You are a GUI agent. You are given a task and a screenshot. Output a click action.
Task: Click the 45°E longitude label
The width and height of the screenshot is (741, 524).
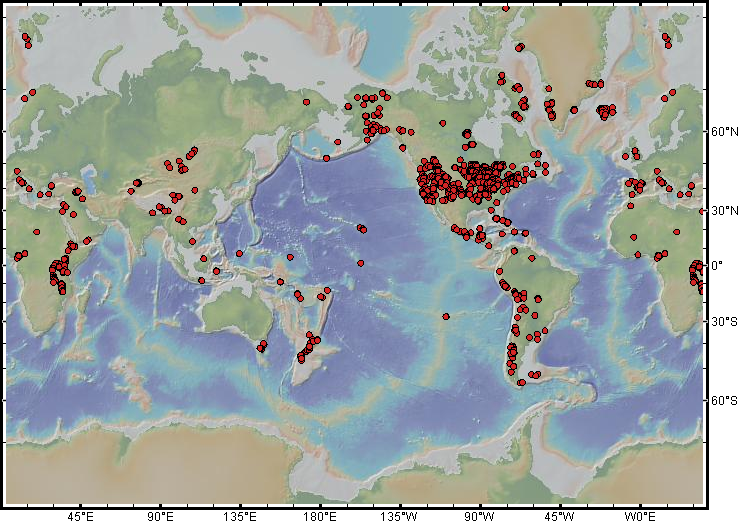pos(81,517)
